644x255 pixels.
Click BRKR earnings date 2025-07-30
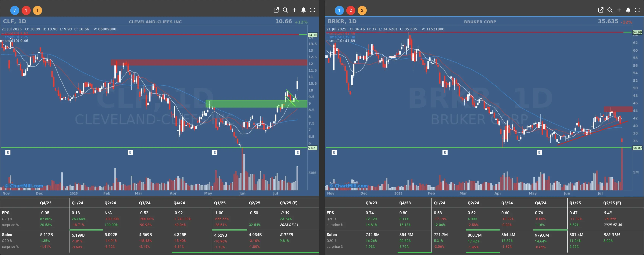613,225
